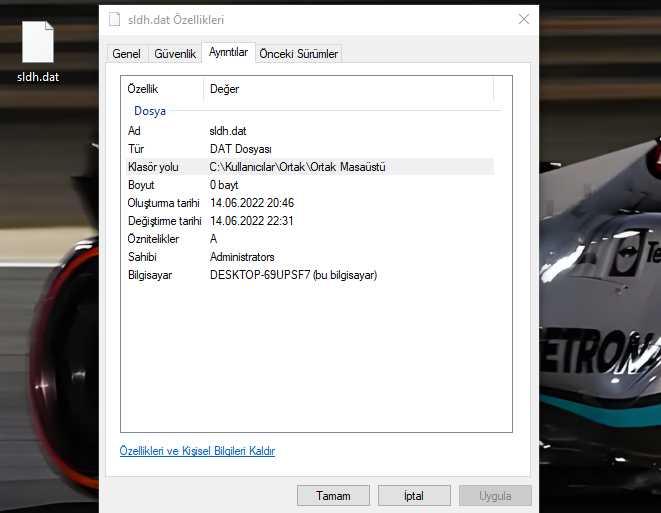Viewport: 661px width, 513px height.
Task: Click the Bilgisayar value DESKTOP-69UPSF7
Action: pyautogui.click(x=293, y=275)
